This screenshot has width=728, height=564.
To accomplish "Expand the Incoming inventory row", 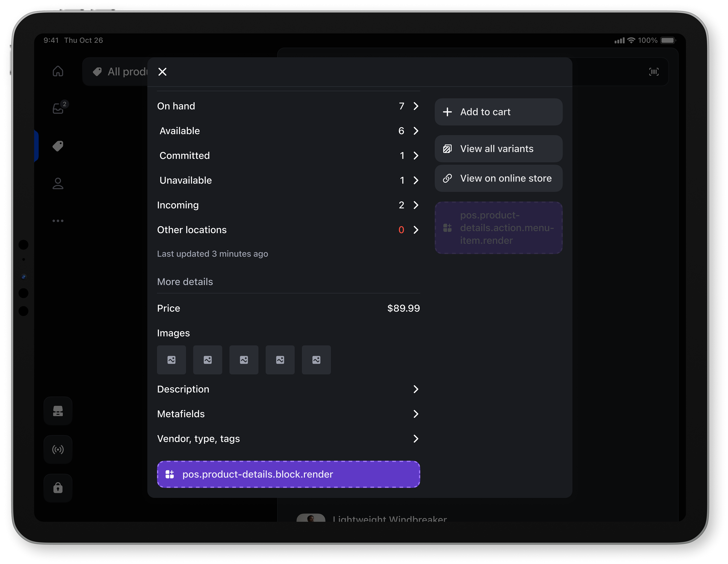I will pos(288,205).
